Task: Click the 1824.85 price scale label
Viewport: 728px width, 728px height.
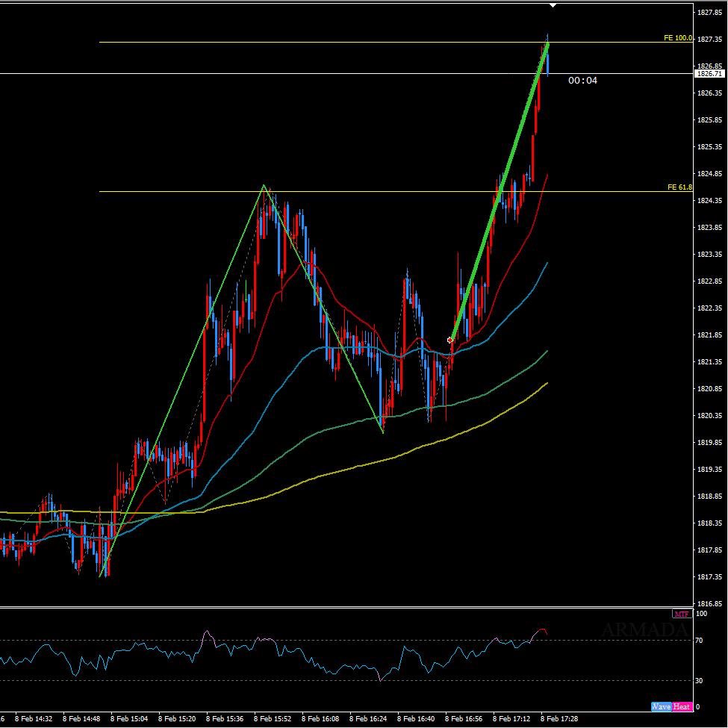Action: 710,174
